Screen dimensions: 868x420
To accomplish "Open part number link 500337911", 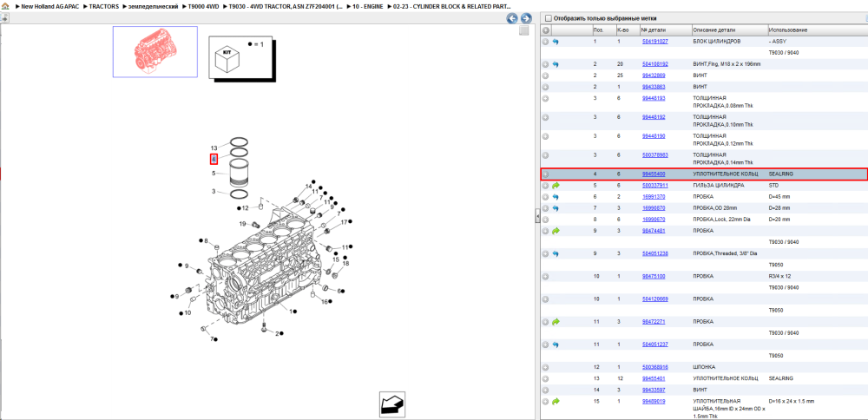I will coord(654,186).
